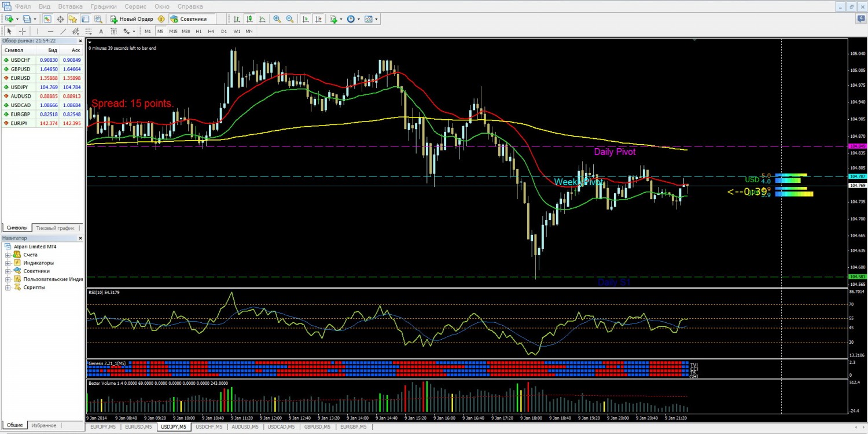Switch chart to bar chart type
The height and width of the screenshot is (434, 868).
tap(237, 19)
